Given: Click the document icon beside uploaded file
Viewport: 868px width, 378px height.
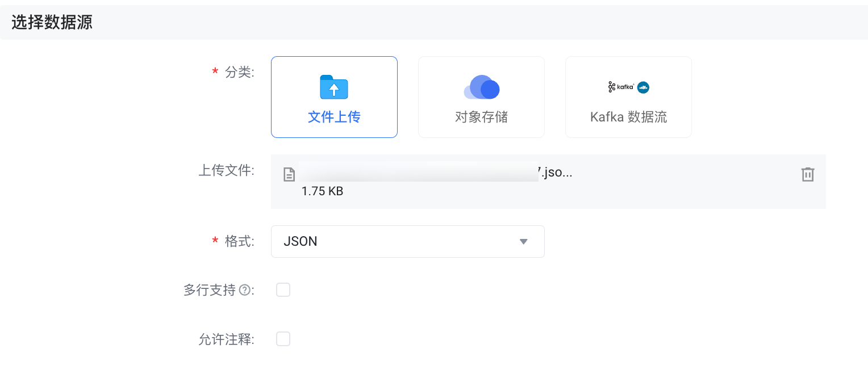Looking at the screenshot, I should coord(289,174).
